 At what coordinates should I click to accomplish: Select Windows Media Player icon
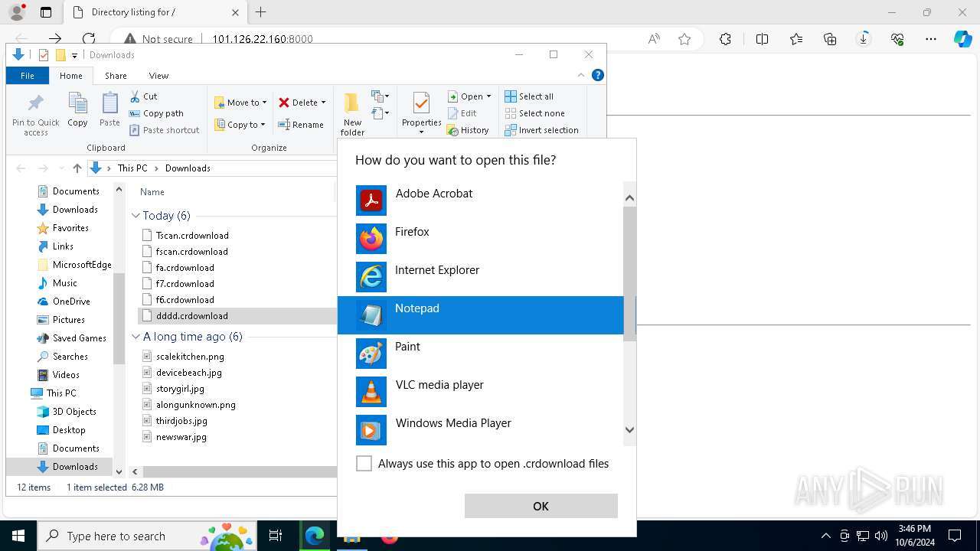[x=371, y=430]
